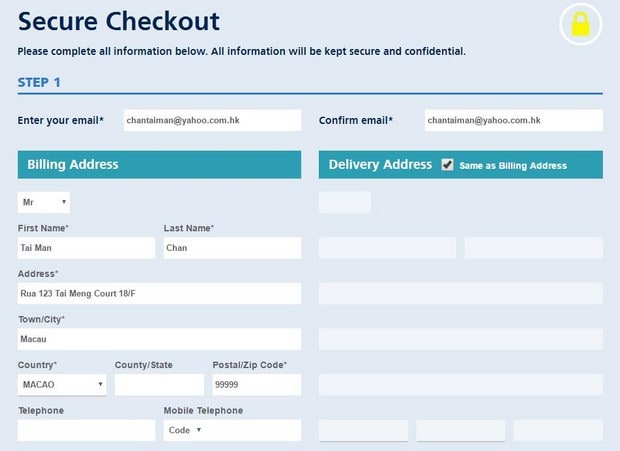Click the disabled delivery address field

pyautogui.click(x=461, y=293)
